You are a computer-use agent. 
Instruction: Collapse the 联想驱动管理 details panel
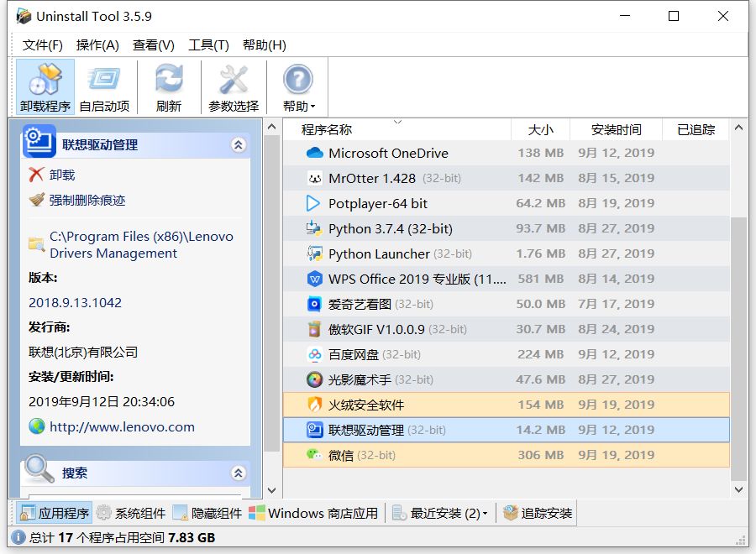239,145
